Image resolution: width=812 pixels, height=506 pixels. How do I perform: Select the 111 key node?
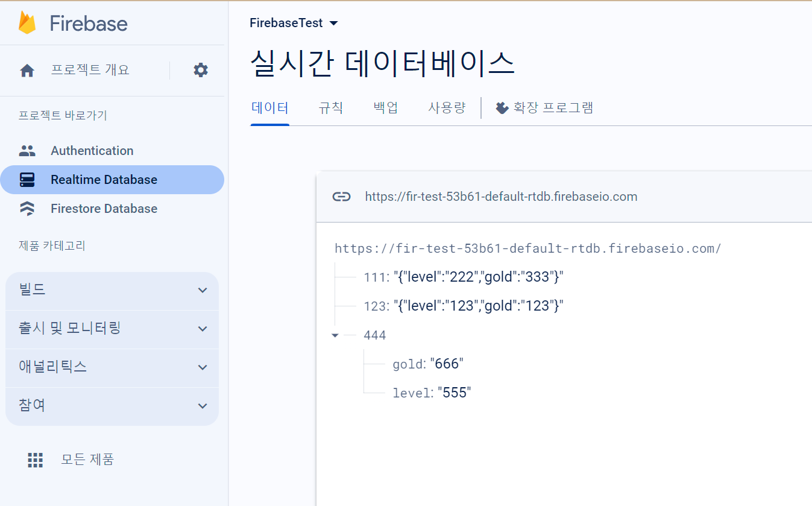click(374, 277)
